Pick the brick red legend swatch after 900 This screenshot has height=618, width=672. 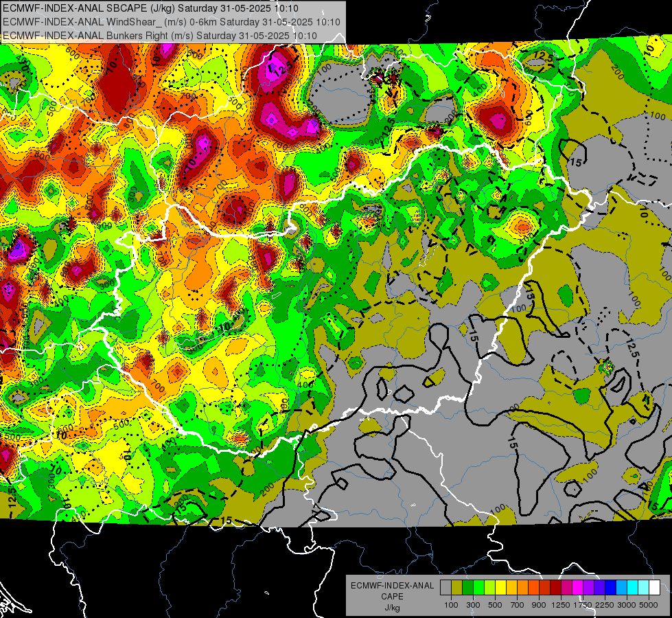(545, 588)
